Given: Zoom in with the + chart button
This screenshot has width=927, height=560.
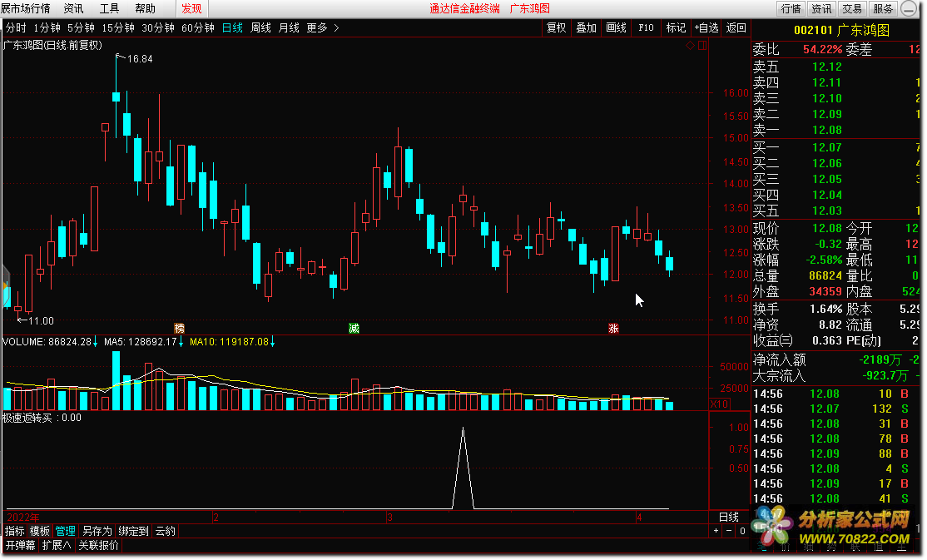Looking at the screenshot, I should [x=716, y=531].
